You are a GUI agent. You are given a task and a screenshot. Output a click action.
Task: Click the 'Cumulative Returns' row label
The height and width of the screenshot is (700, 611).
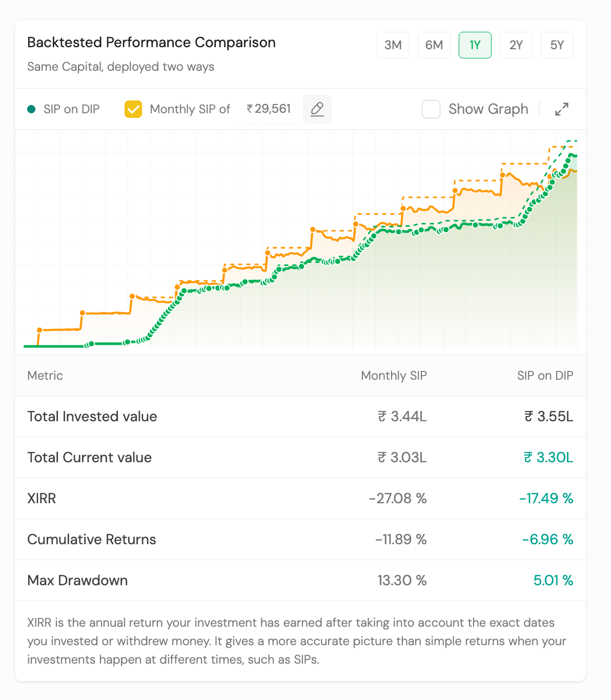pyautogui.click(x=92, y=540)
